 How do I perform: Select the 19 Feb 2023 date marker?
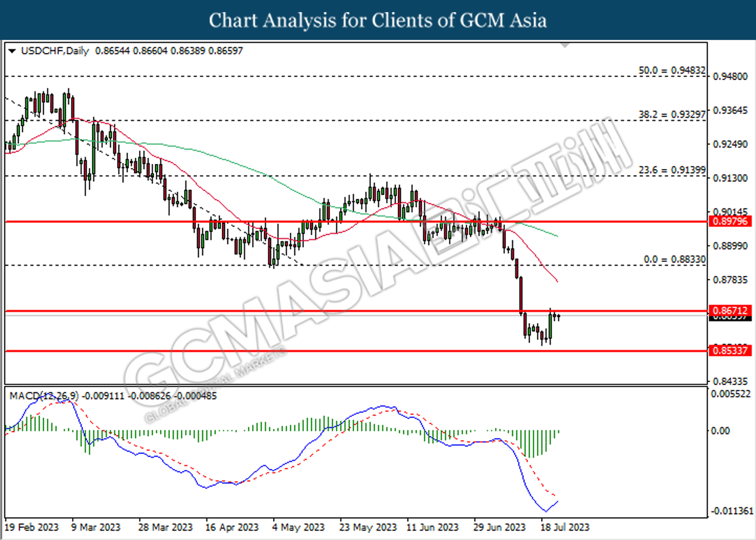click(31, 527)
